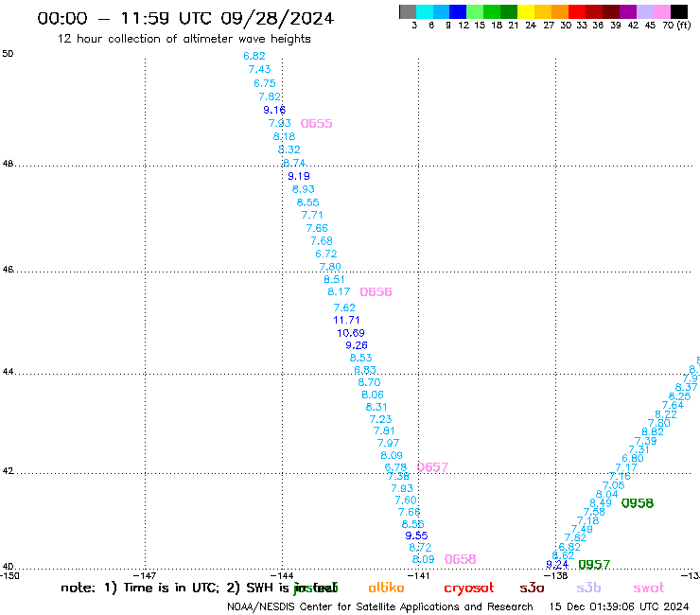Click the wave height value 11.71
The height and width of the screenshot is (615, 700).
click(x=346, y=320)
